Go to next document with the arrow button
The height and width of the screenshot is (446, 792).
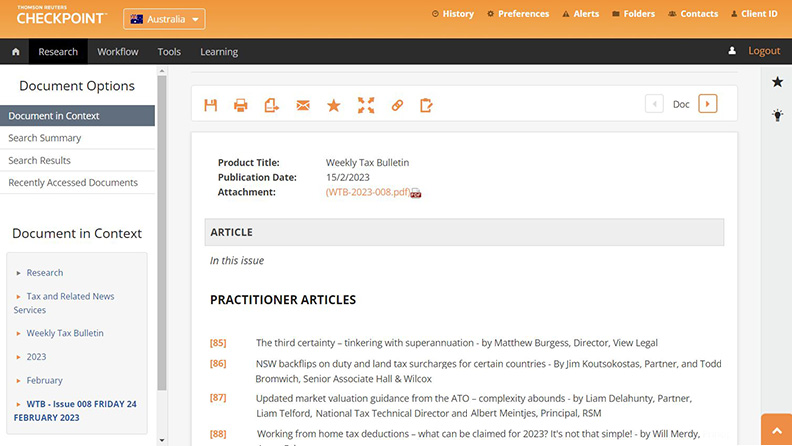[708, 104]
